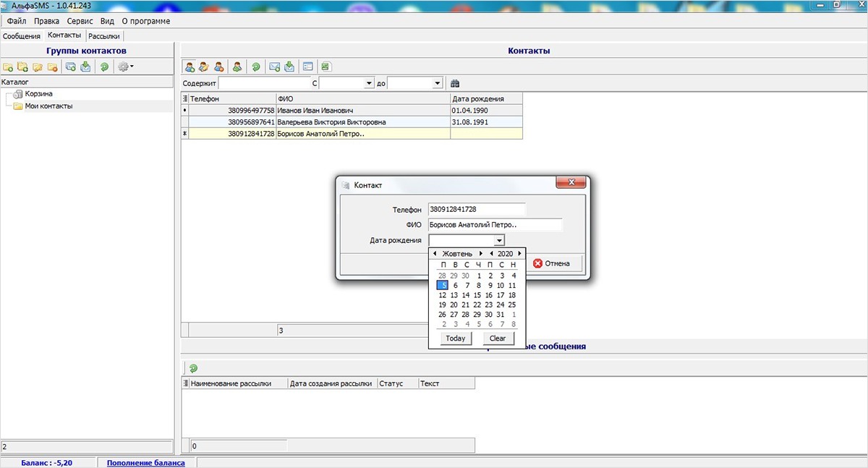This screenshot has width=868, height=468.
Task: Click the Today button in calendar
Action: point(456,339)
